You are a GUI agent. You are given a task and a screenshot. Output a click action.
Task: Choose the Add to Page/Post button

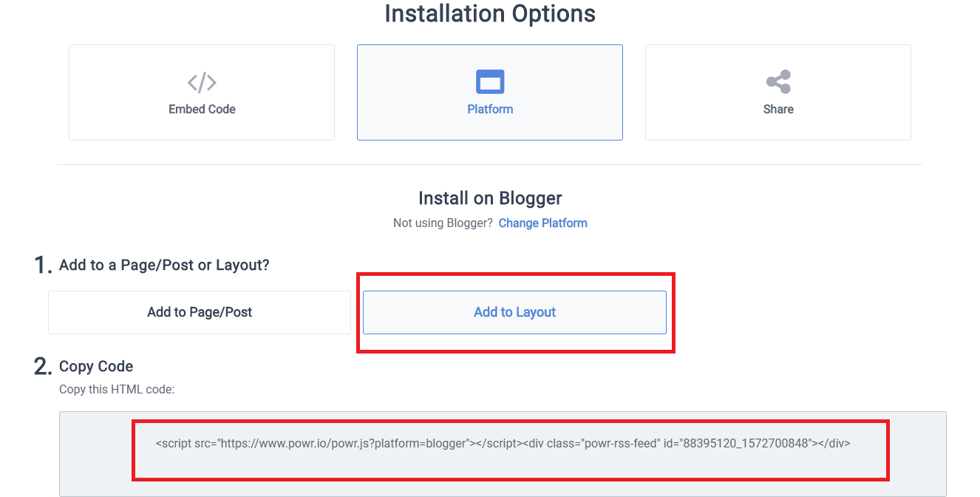tap(200, 312)
